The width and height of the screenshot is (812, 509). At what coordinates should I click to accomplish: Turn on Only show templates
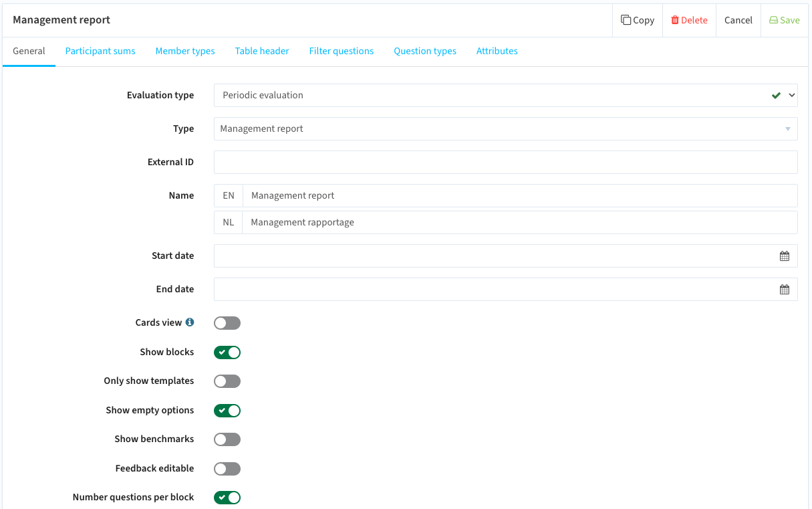point(227,381)
